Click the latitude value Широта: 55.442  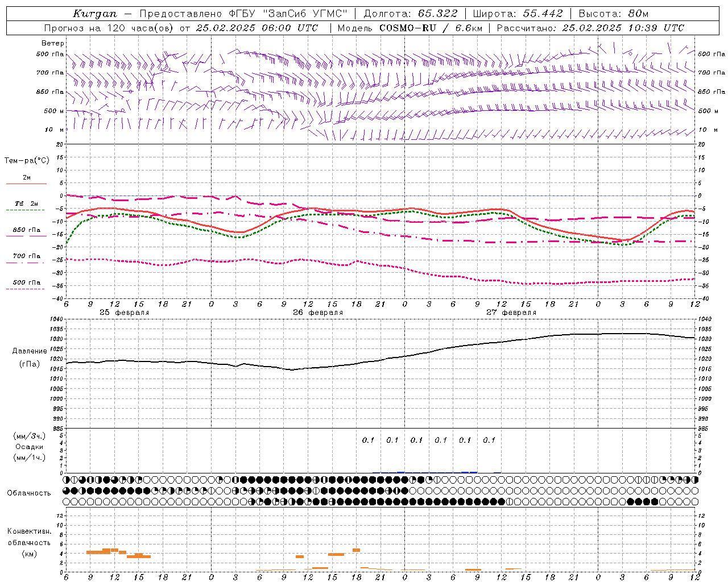[518, 14]
